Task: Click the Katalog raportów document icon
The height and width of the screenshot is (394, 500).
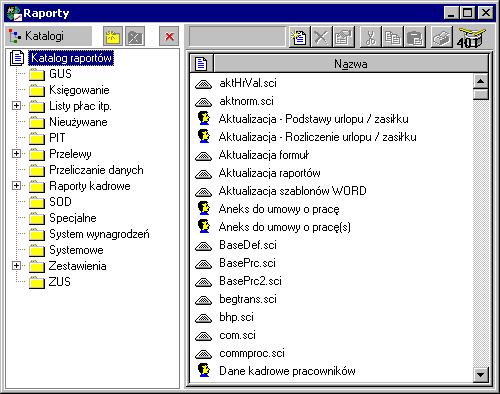Action: click(17, 58)
